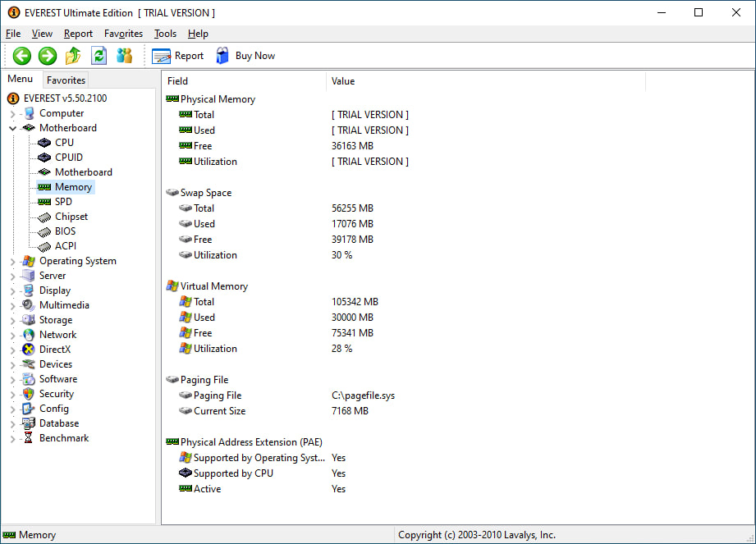The width and height of the screenshot is (756, 544).
Task: Click the DirectX yellow X icon
Action: tap(29, 350)
